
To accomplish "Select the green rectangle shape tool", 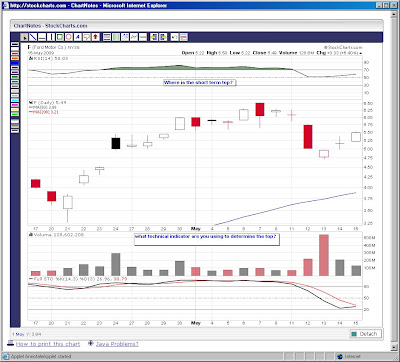I will click(60, 37).
